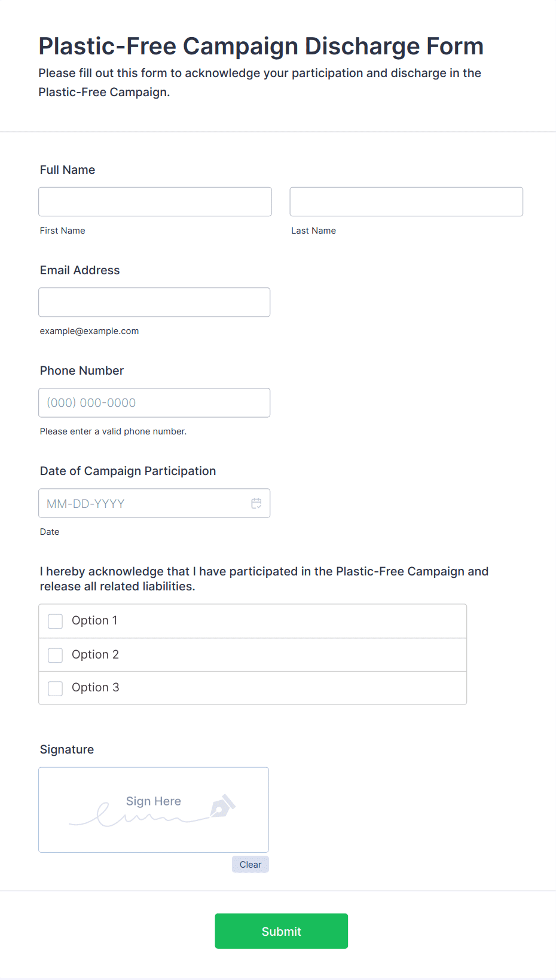556x980 pixels.
Task: Clear the signature pad
Action: coord(250,865)
